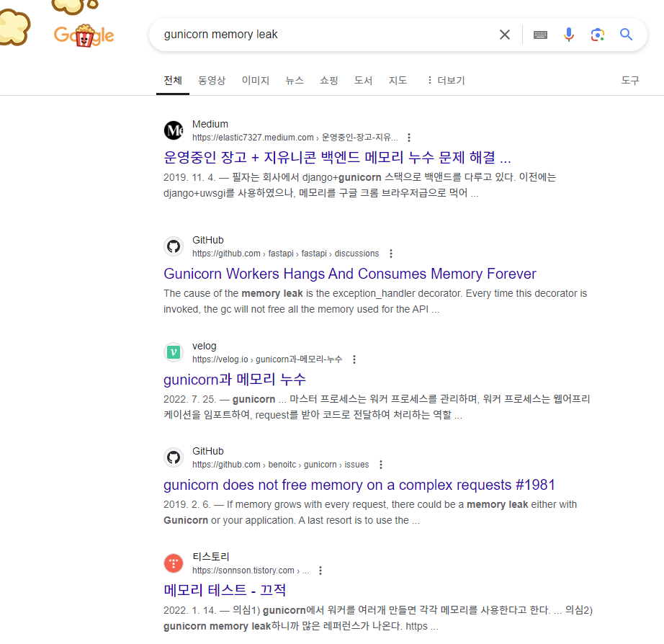Select the 전체 tab
The height and width of the screenshot is (644, 664).
click(x=173, y=81)
